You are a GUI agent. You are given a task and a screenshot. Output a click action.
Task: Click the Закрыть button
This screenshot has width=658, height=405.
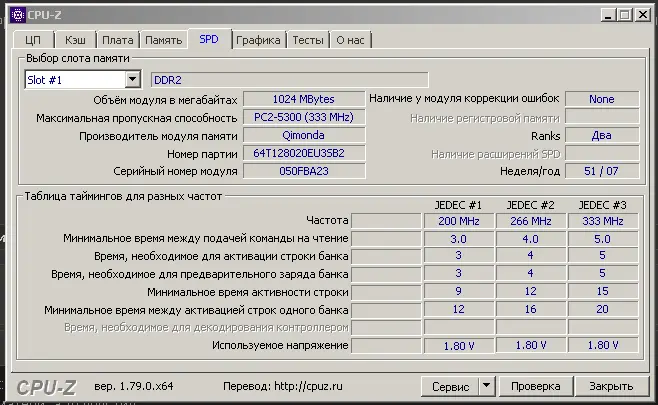click(611, 386)
